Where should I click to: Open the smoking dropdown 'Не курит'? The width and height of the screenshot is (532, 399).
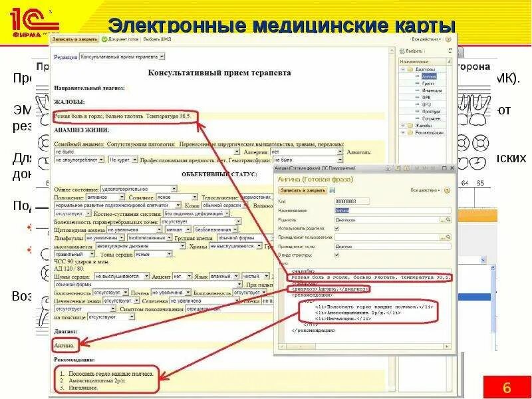pos(135,160)
